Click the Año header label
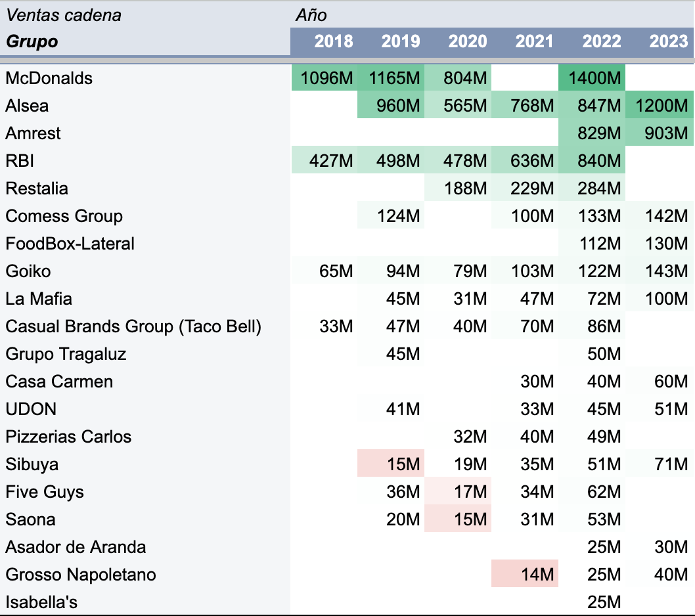This screenshot has height=616, width=695. pos(311,16)
